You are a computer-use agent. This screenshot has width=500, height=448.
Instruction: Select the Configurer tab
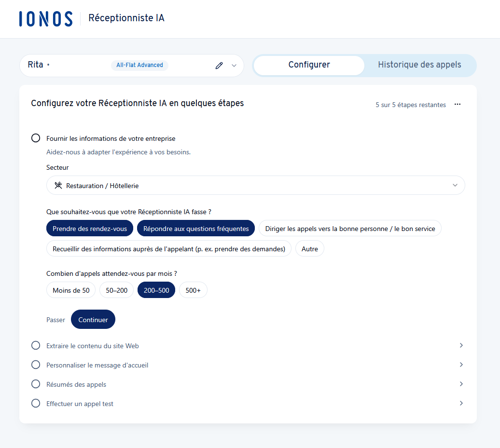tap(309, 65)
